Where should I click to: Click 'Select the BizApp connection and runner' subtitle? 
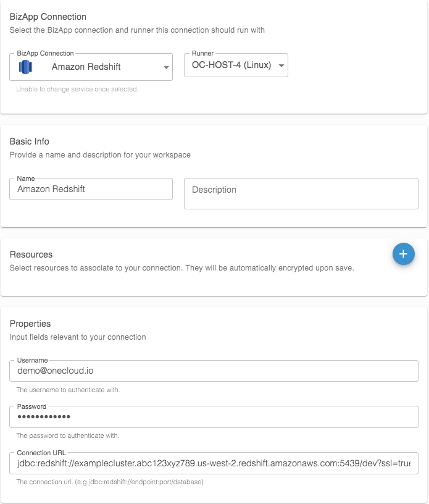pyautogui.click(x=137, y=30)
